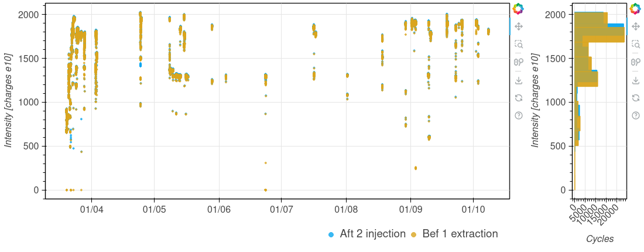Toggle Wheel Zoom on the histogram toolbar
The height and width of the screenshot is (252, 644).
(x=635, y=62)
